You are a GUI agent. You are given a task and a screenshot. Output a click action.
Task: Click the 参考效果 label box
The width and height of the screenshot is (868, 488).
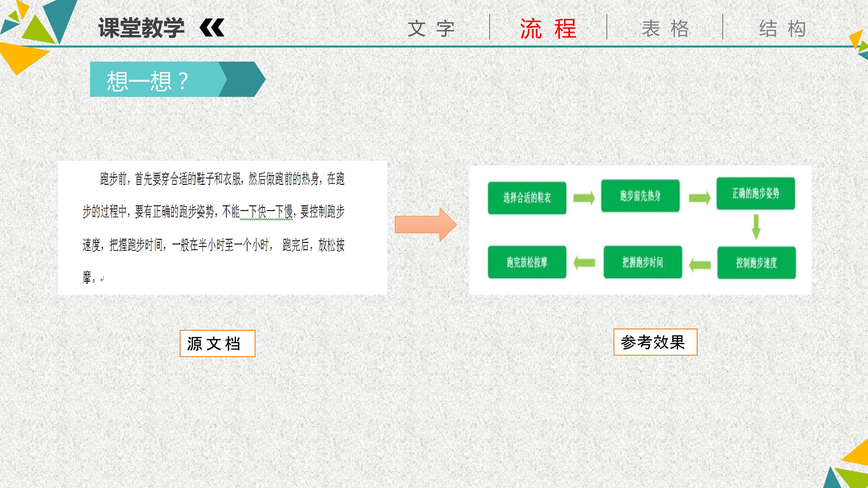point(655,342)
